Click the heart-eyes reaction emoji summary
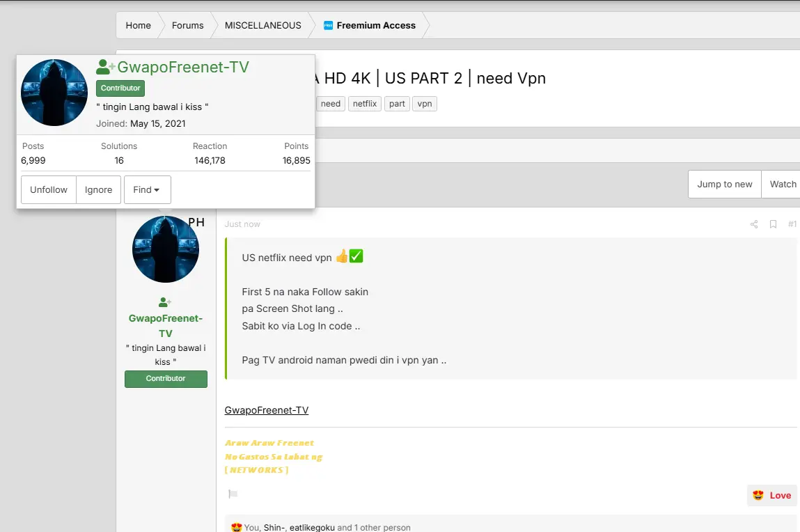Viewport: 800px width, 532px height. point(236,527)
